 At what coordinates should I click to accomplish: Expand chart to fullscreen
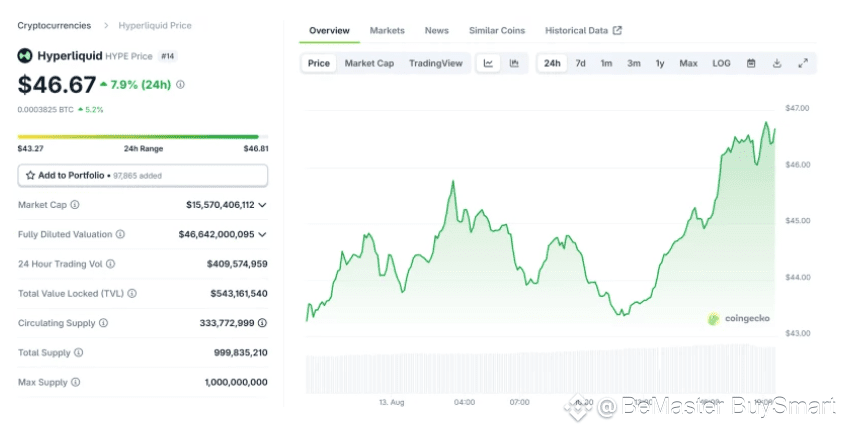click(x=803, y=63)
